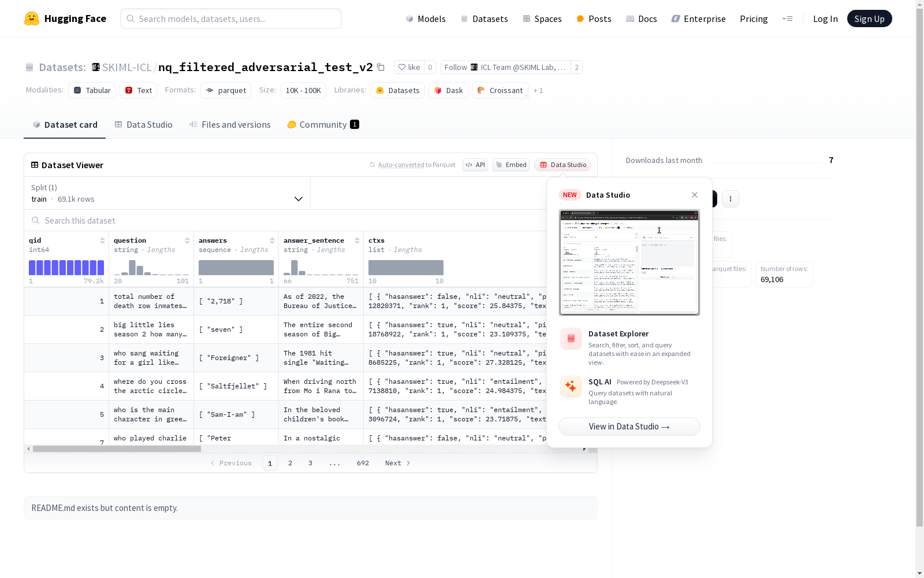Show the +1 more libraries

tap(538, 90)
